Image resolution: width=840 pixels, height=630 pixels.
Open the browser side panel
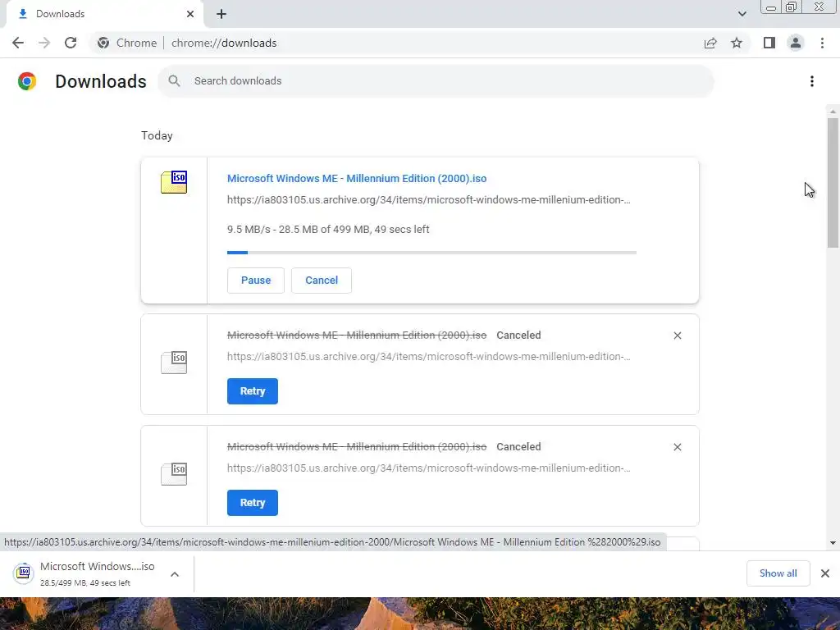coord(769,43)
